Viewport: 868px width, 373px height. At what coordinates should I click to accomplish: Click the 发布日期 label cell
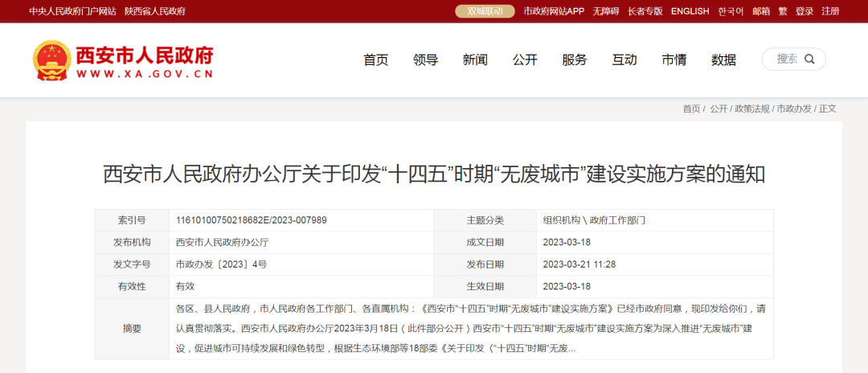[485, 264]
